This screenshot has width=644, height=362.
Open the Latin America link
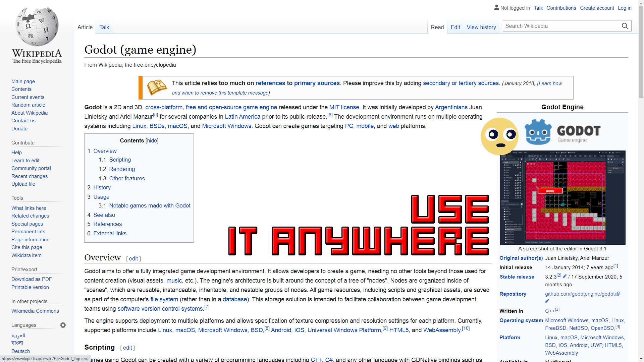pos(243,117)
